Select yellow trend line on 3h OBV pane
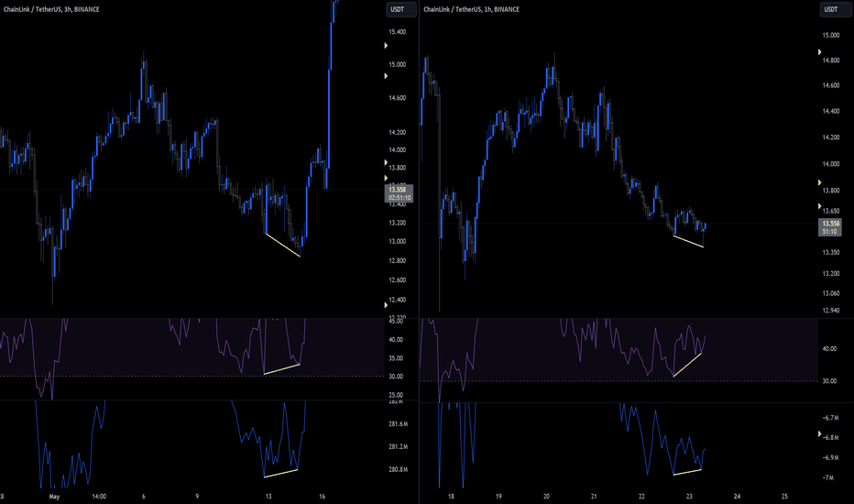 point(280,473)
